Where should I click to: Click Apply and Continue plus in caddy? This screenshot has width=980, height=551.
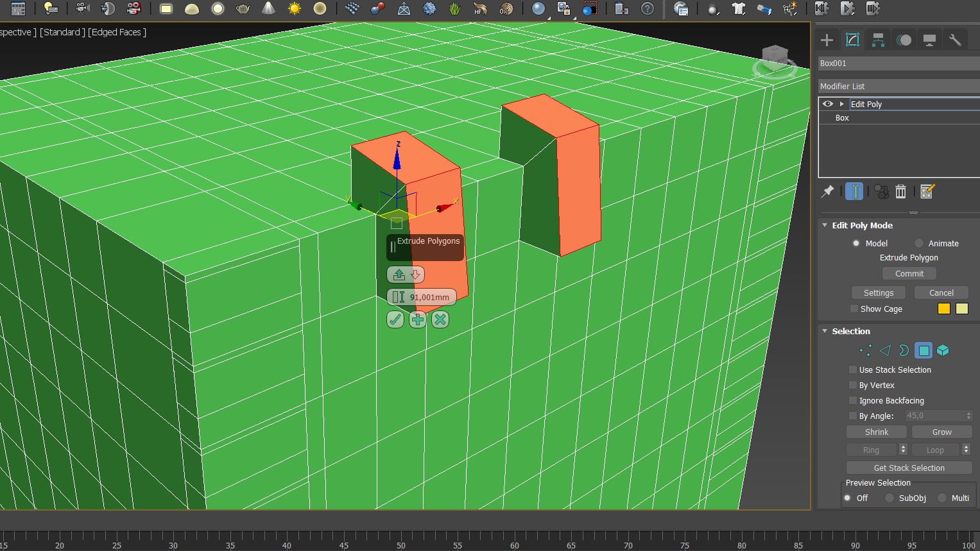(418, 319)
